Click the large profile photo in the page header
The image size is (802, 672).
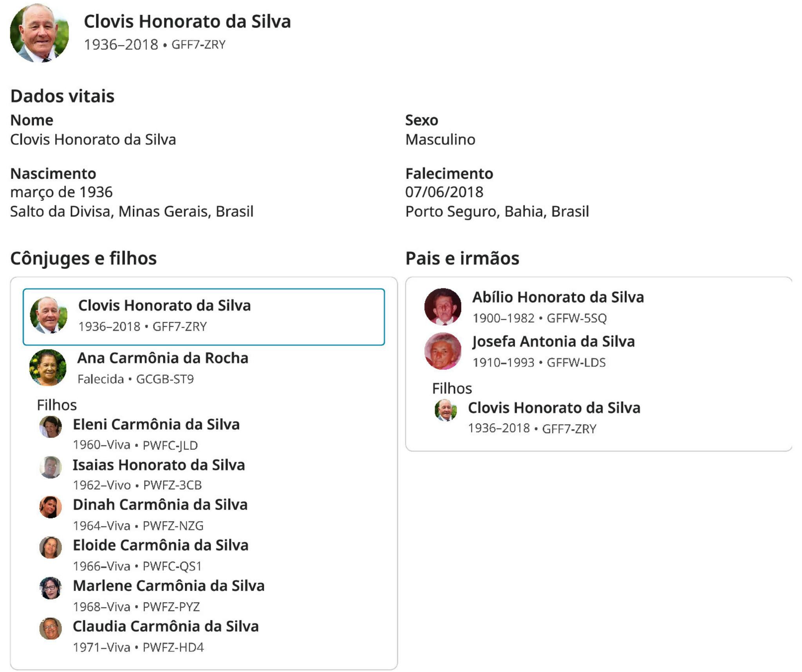pos(40,33)
